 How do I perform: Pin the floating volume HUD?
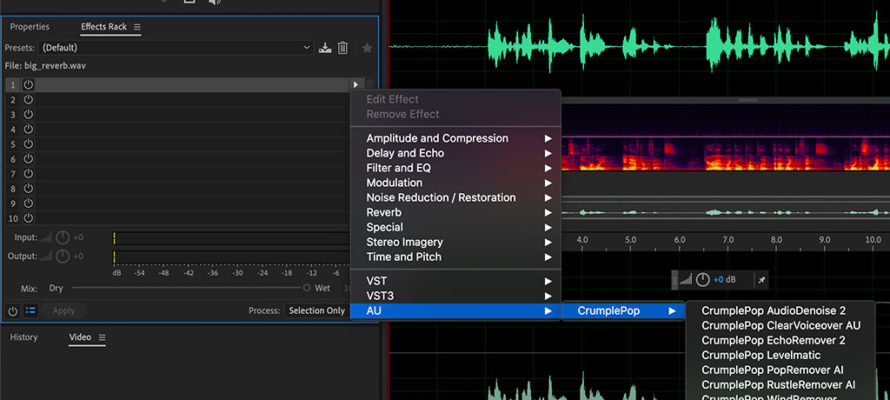point(762,280)
